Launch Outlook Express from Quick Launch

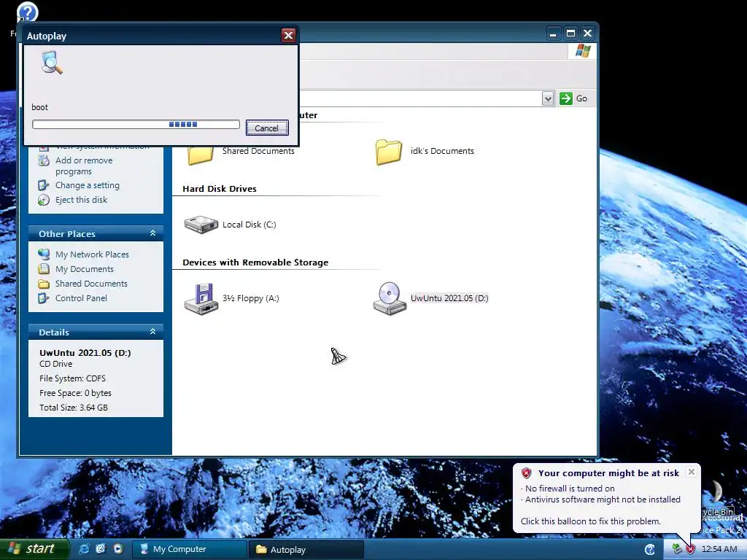coord(101,549)
